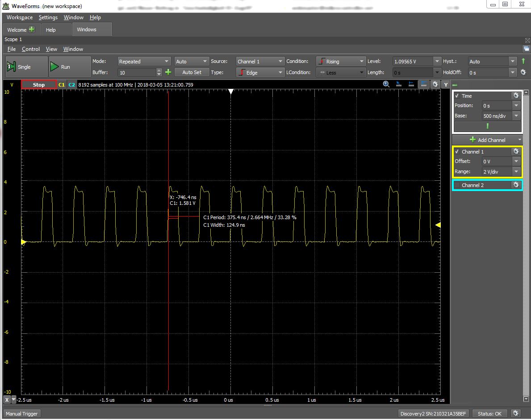The width and height of the screenshot is (531, 420).
Task: Expand the Add Channel dropdown arrow
Action: [519, 139]
